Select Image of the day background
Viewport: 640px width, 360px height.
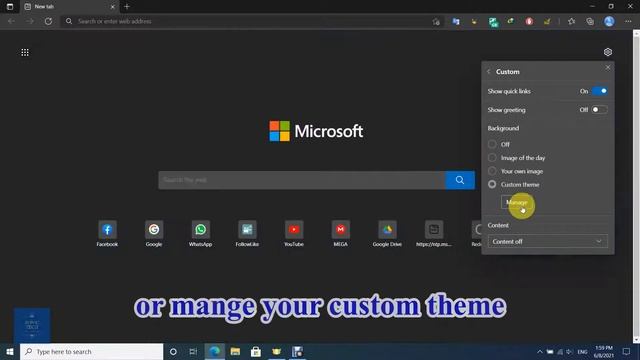(492, 158)
